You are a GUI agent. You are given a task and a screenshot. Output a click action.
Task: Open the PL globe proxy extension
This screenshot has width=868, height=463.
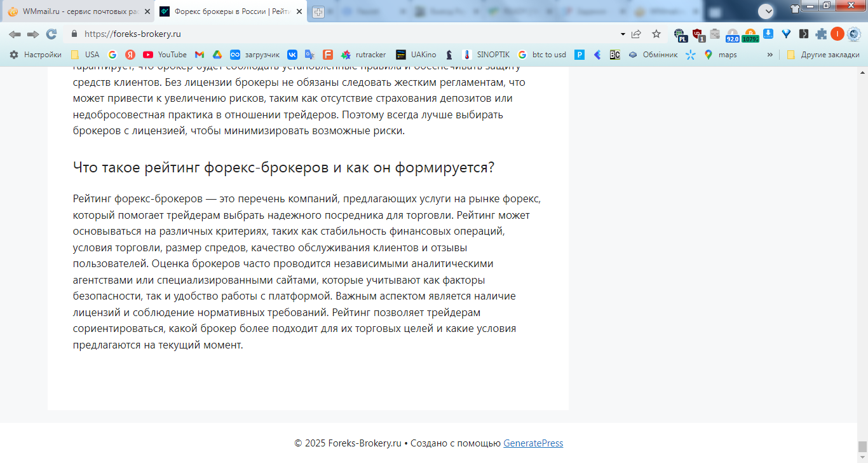(681, 35)
